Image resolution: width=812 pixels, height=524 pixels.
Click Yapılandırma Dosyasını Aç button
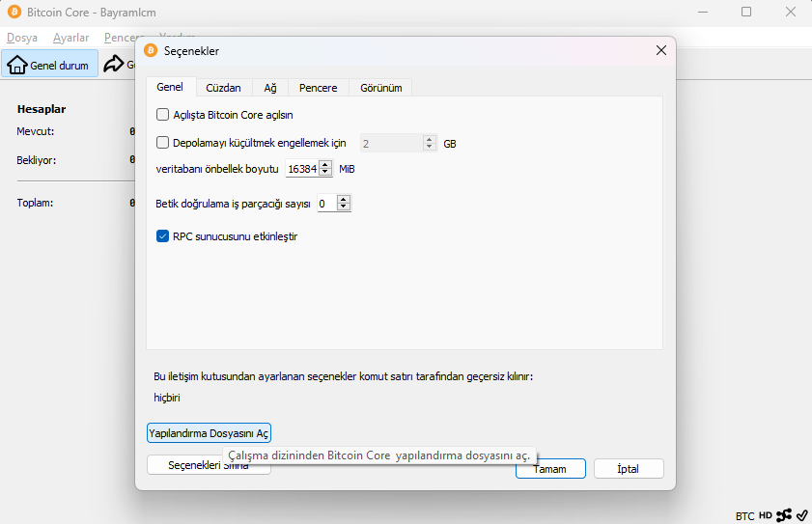coord(209,433)
